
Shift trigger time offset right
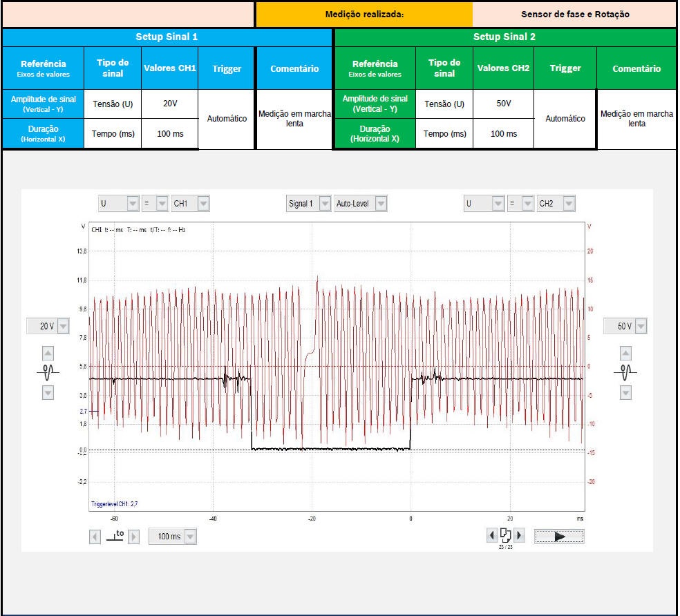click(x=134, y=537)
